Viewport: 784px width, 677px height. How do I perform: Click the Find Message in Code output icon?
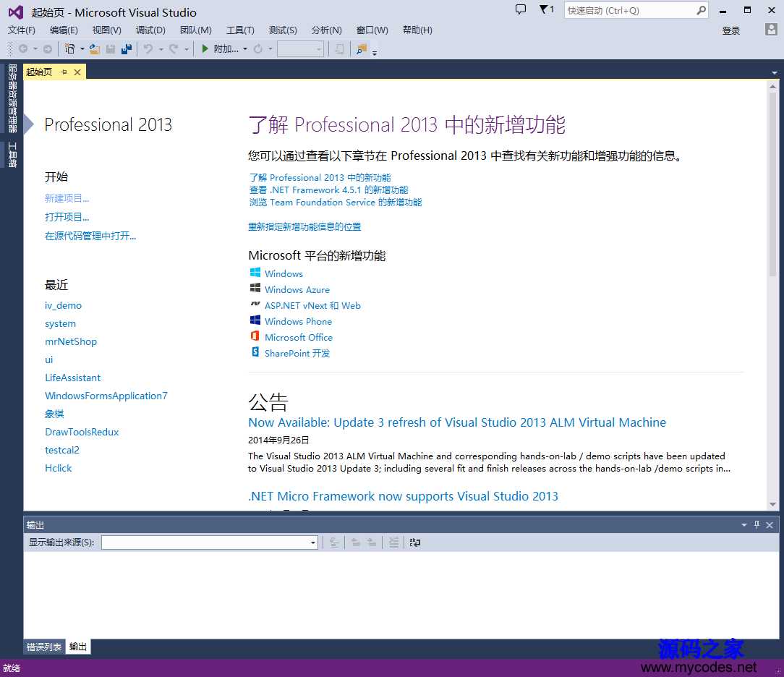(x=334, y=542)
